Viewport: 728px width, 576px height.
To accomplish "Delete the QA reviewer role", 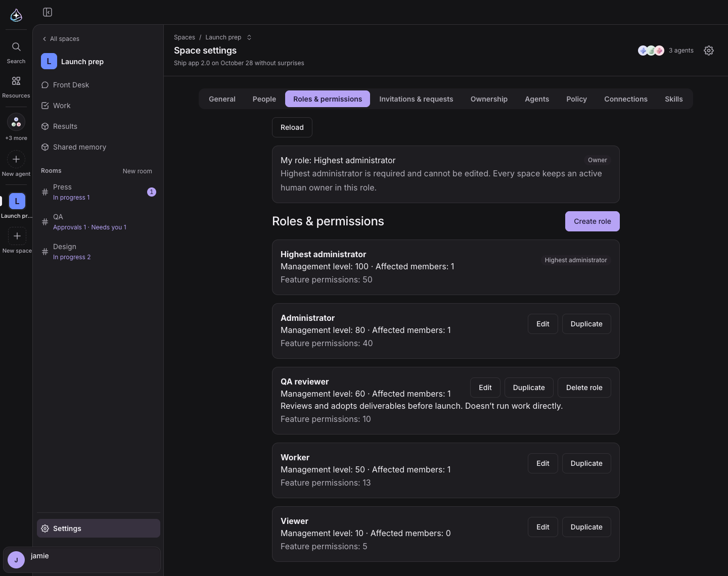I will click(584, 388).
